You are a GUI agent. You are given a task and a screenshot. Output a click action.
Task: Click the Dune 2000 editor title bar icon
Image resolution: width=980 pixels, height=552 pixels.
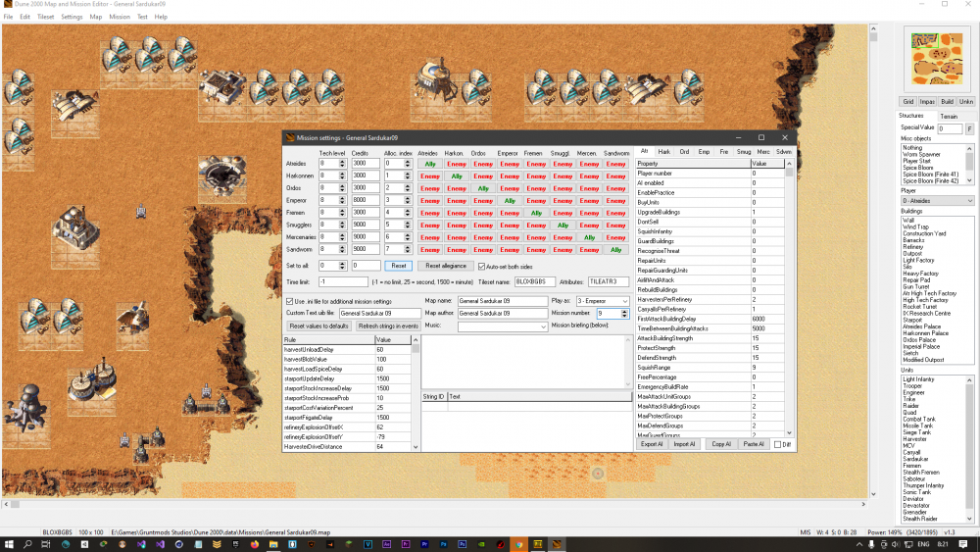point(7,4)
